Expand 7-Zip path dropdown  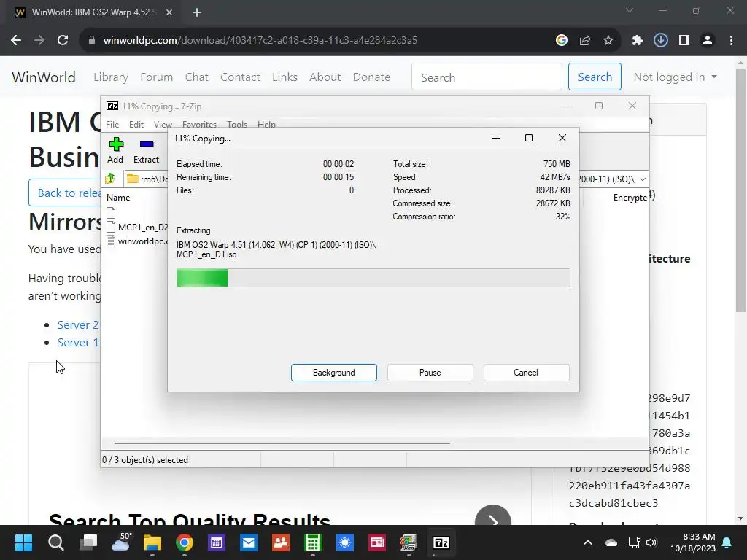click(x=642, y=179)
